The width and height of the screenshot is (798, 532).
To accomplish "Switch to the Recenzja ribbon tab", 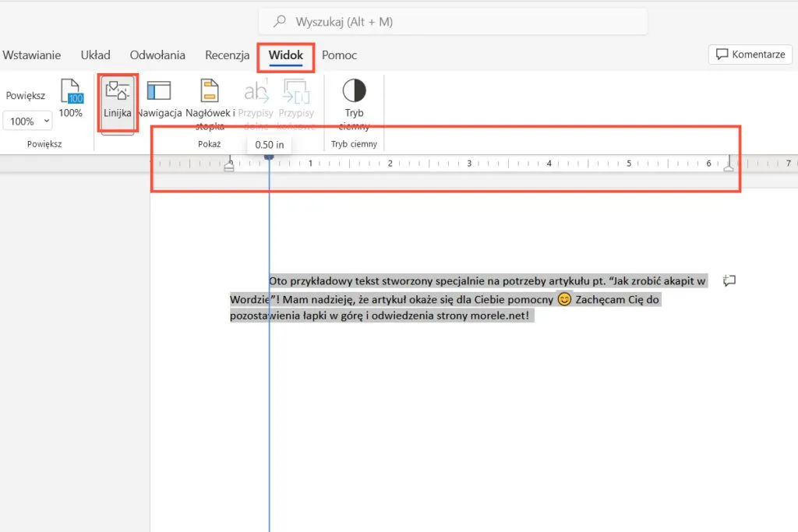I will tap(227, 55).
